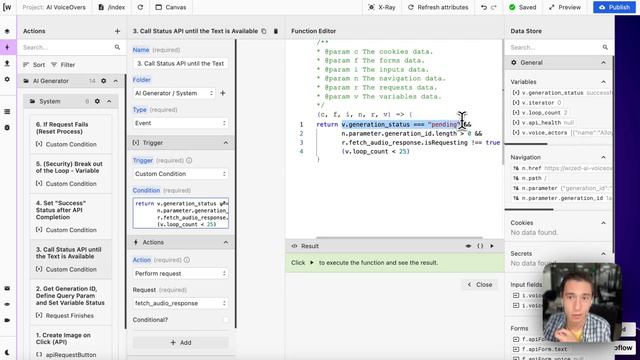This screenshot has width=640, height=360.
Task: Collapse the Secrets group
Action: click(603, 253)
